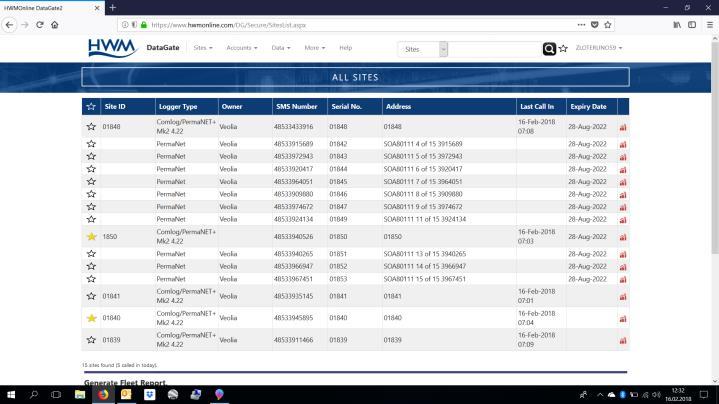
Task: Toggle favorite star for site 01848
Action: [91, 127]
